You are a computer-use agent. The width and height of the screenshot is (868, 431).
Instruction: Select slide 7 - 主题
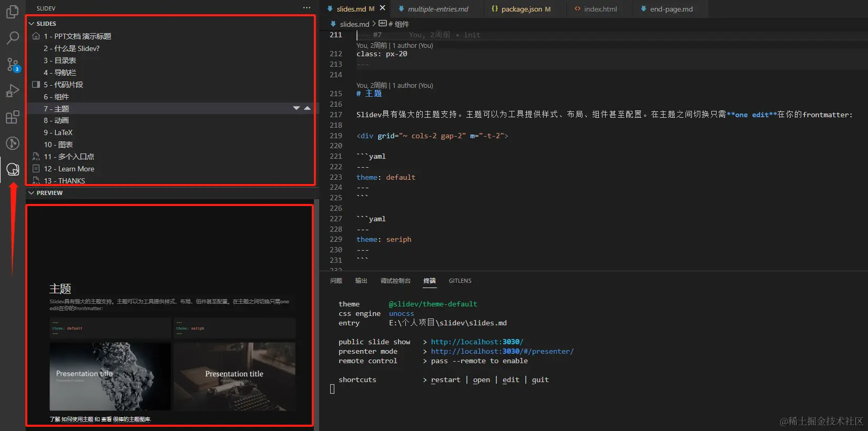click(56, 109)
